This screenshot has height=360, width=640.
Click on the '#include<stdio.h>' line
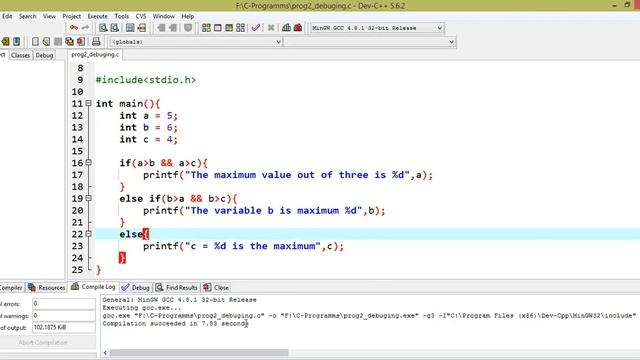click(146, 80)
